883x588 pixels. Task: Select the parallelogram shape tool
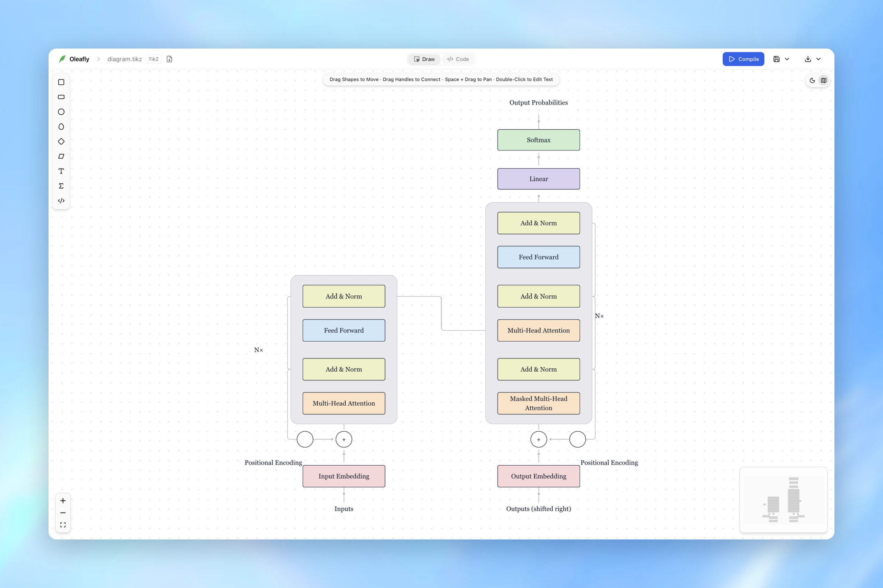pyautogui.click(x=61, y=156)
